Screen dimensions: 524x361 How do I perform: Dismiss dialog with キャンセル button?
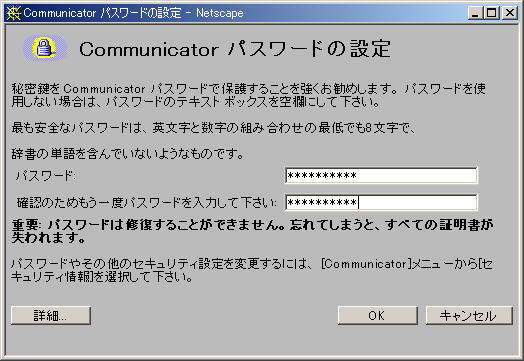pos(469,316)
